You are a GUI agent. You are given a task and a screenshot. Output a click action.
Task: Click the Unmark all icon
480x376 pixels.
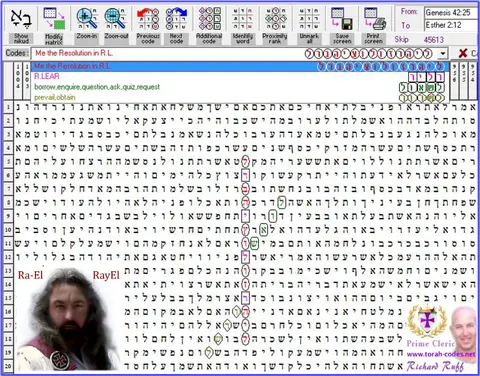click(309, 18)
